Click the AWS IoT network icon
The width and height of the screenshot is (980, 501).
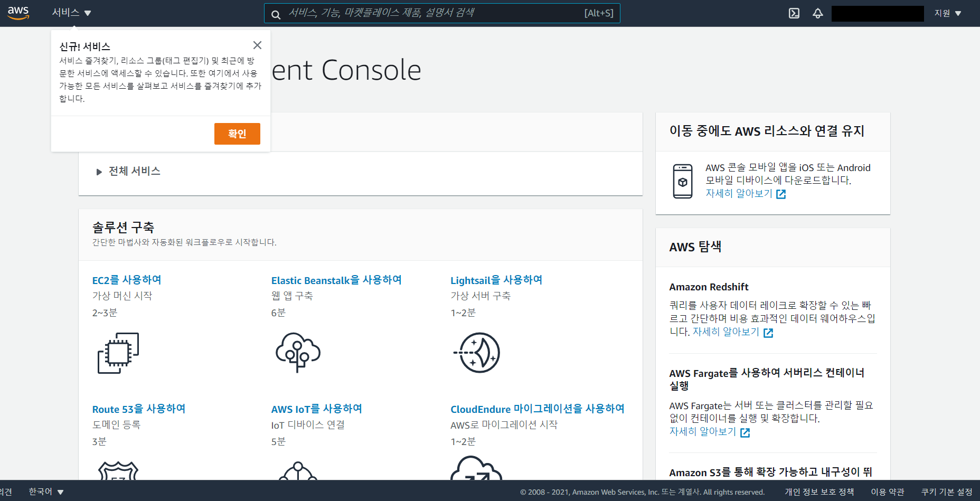click(x=298, y=470)
